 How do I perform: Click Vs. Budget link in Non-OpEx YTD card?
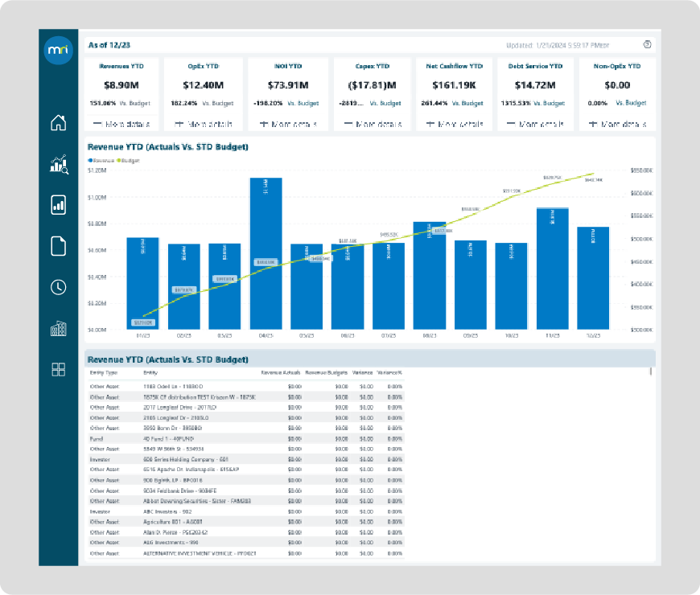631,103
